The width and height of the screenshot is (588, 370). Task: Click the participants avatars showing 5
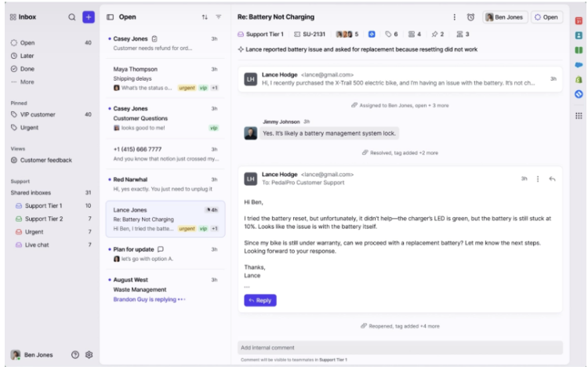(347, 34)
